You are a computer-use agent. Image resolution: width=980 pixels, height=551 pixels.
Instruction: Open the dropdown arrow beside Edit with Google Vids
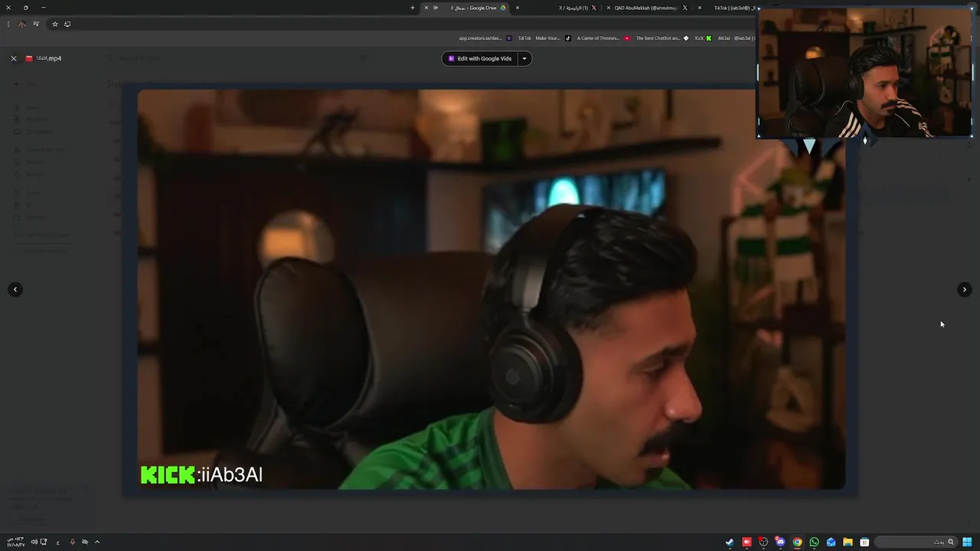524,58
